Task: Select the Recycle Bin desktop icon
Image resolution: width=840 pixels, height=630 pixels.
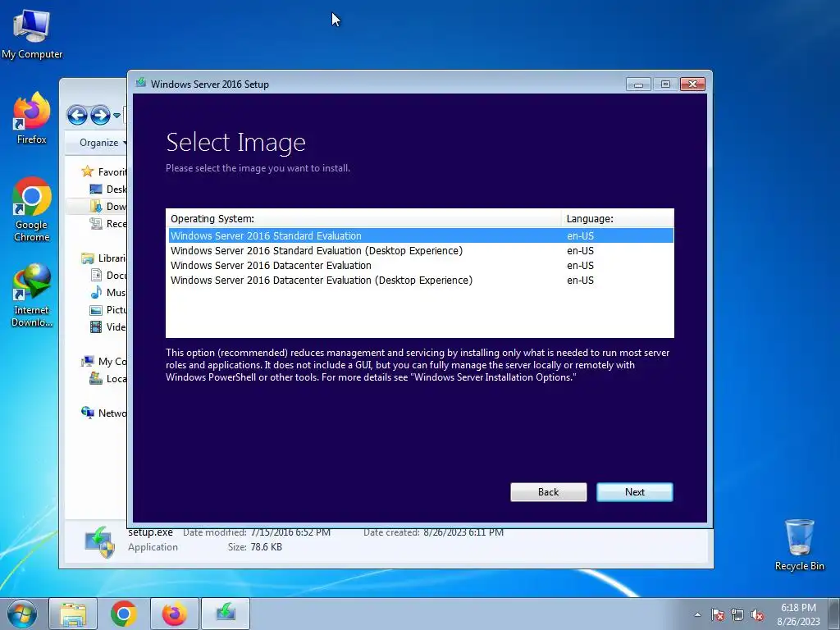Action: pos(799,545)
